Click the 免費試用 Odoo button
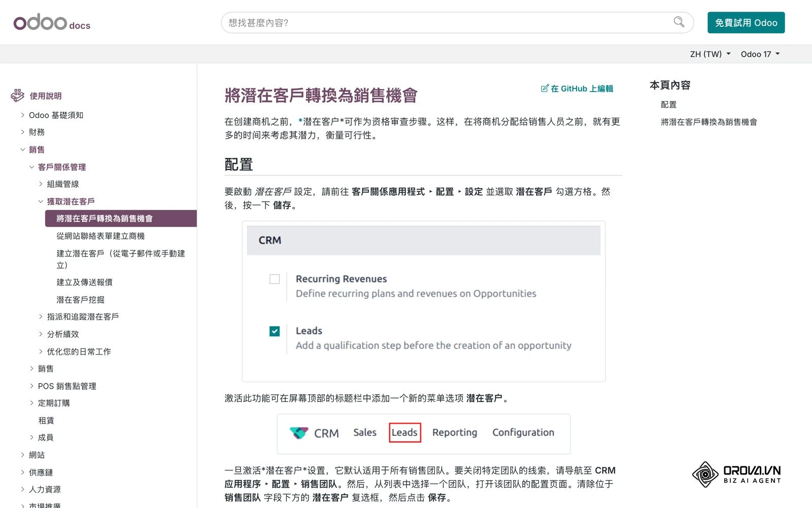Image resolution: width=812 pixels, height=508 pixels. pyautogui.click(x=746, y=22)
